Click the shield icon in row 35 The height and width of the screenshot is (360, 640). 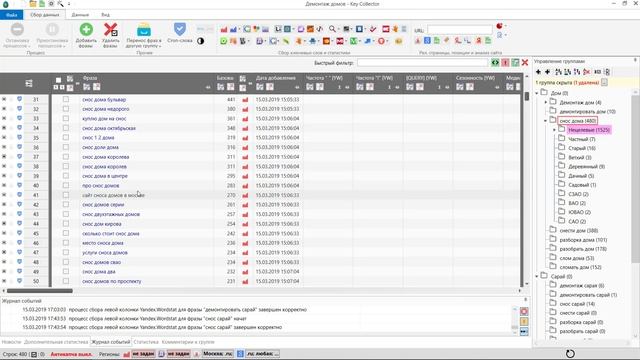click(x=19, y=138)
